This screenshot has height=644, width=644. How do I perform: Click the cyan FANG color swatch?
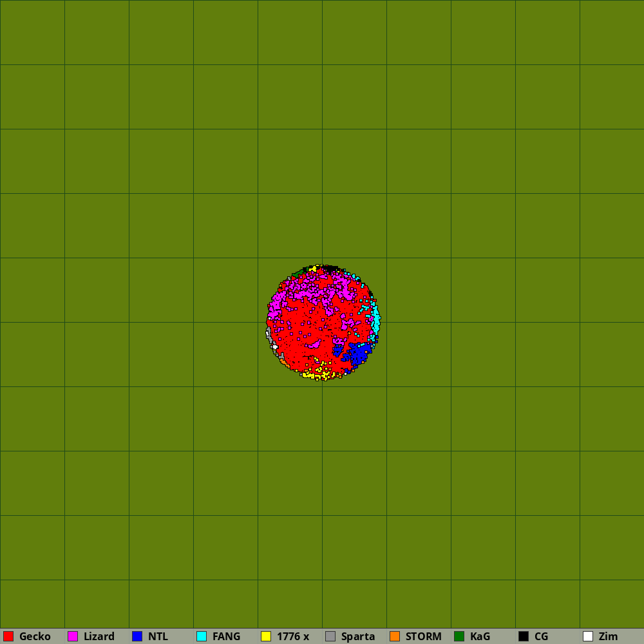[x=202, y=636]
